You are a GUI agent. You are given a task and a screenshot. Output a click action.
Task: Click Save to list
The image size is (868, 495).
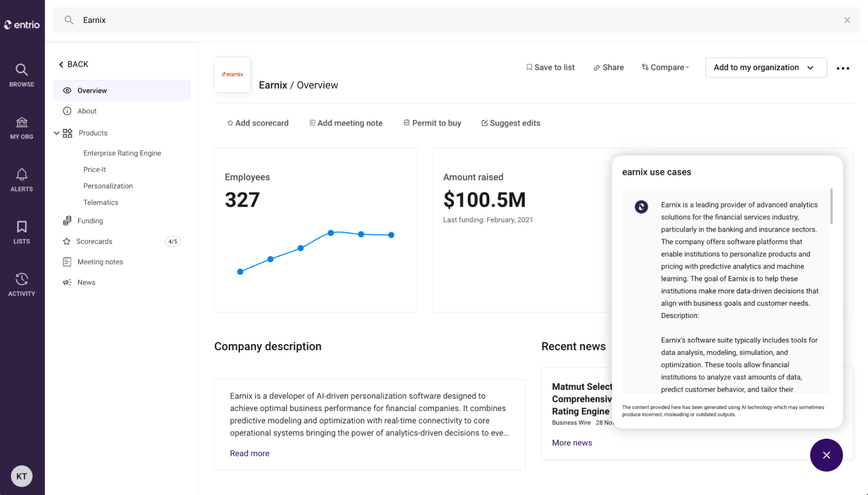550,67
